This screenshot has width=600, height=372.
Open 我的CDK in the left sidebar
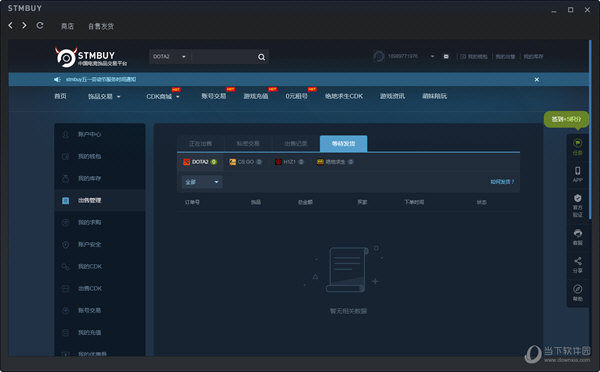point(100,266)
